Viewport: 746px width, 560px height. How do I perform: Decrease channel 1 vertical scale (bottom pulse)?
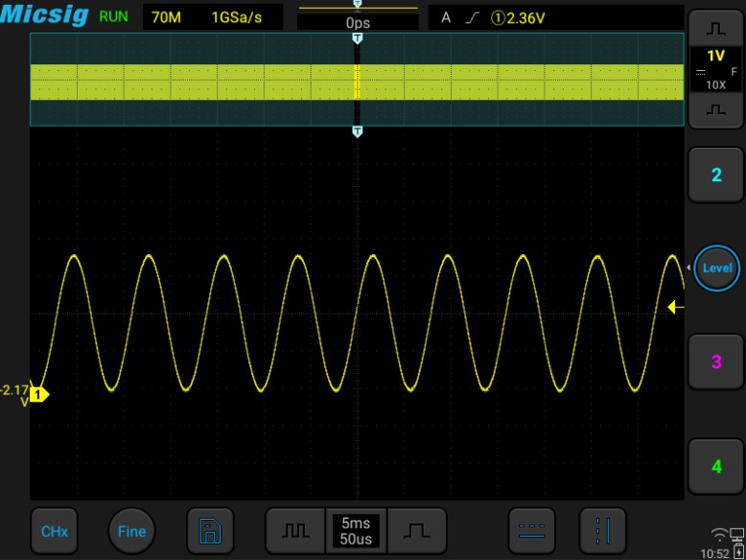point(715,110)
